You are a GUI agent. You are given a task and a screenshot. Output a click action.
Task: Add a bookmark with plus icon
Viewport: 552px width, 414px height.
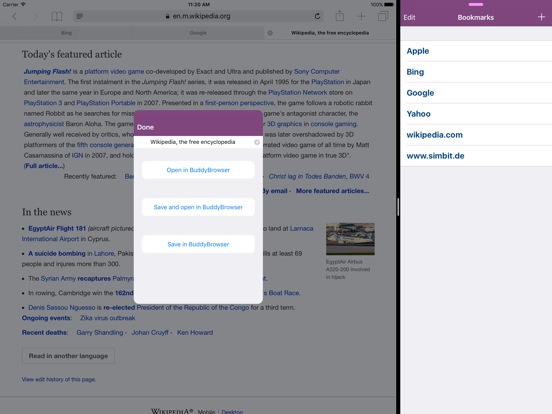coord(541,17)
